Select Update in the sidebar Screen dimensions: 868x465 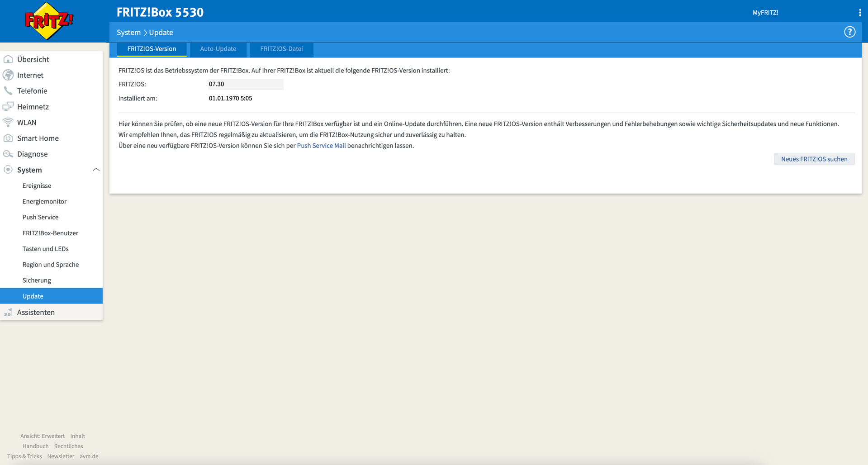pyautogui.click(x=51, y=296)
